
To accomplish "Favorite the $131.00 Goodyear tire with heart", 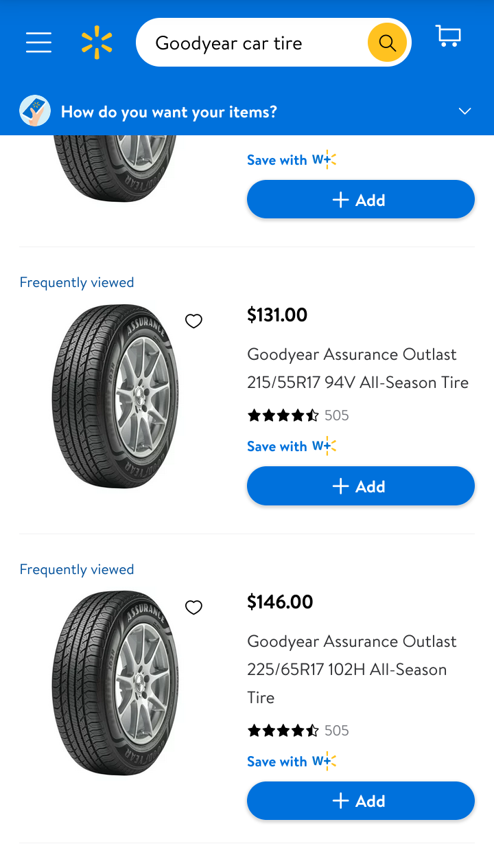I will click(194, 321).
